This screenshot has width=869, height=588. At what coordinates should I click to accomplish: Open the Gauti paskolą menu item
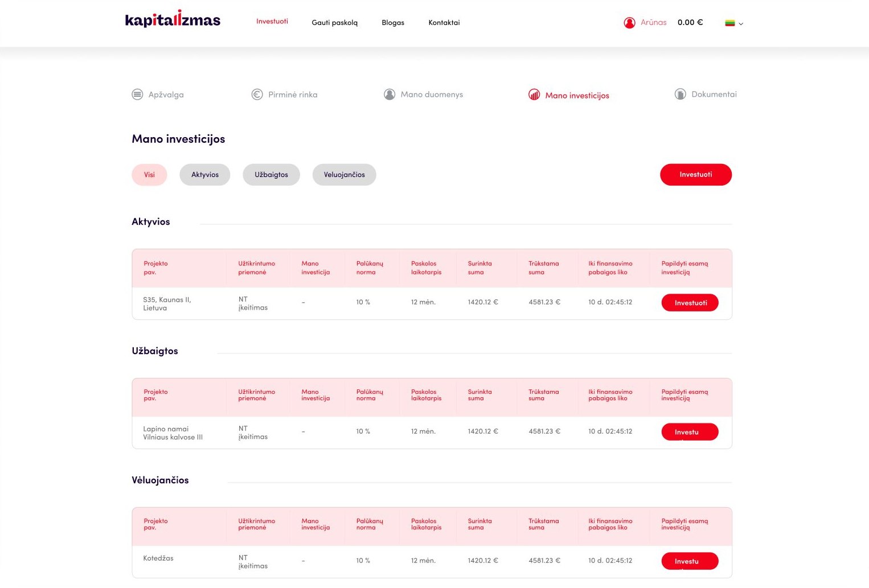(x=335, y=23)
